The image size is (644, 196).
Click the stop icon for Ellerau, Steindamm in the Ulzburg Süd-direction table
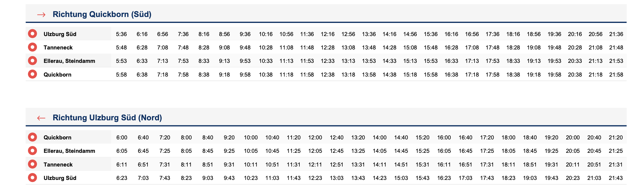32,151
